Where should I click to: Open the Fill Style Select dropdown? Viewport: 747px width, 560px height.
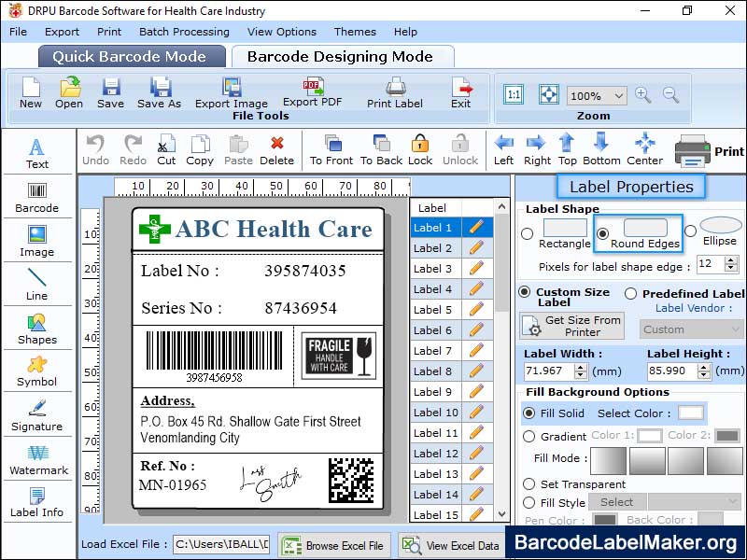tap(618, 502)
